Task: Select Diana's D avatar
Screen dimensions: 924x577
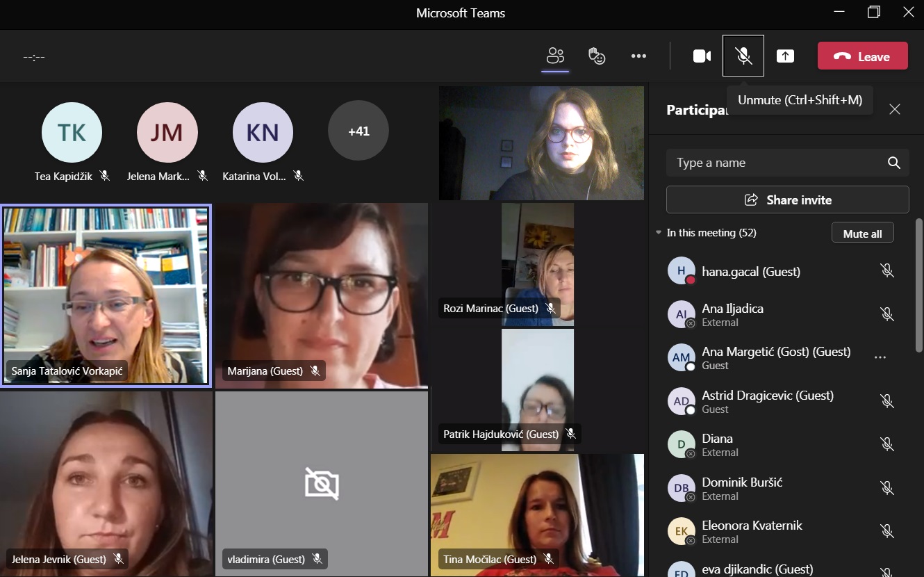Action: (682, 444)
